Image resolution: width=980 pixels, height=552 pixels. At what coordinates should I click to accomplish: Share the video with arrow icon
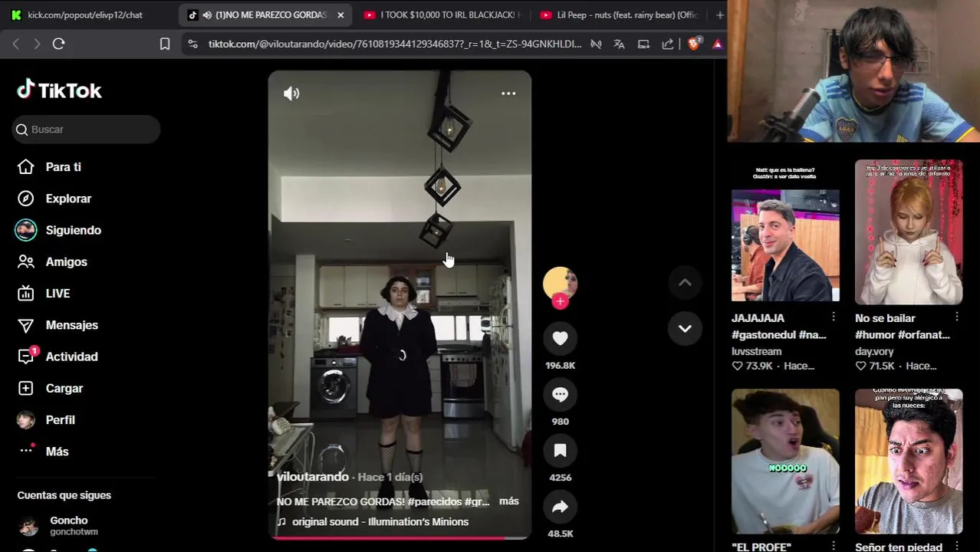pos(560,506)
